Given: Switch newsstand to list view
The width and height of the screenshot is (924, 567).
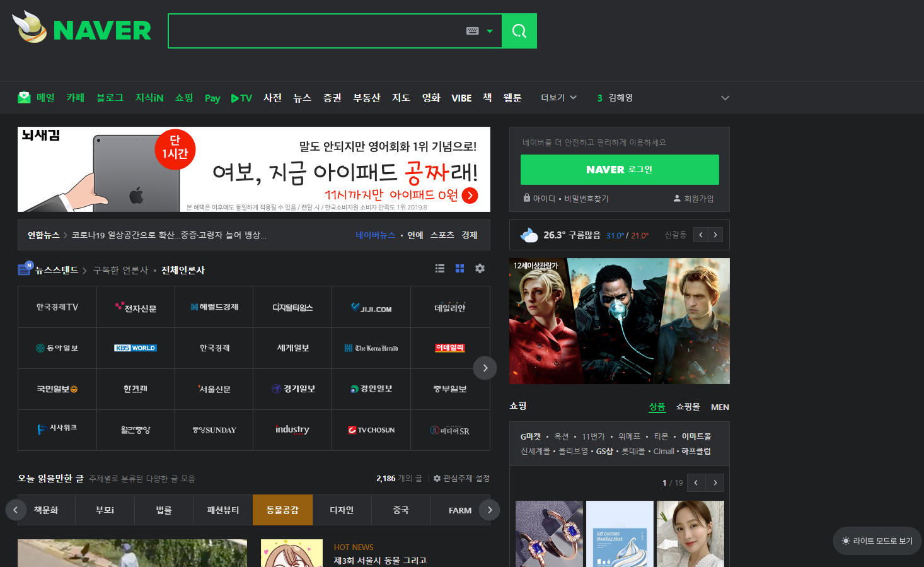Looking at the screenshot, I should click(440, 269).
